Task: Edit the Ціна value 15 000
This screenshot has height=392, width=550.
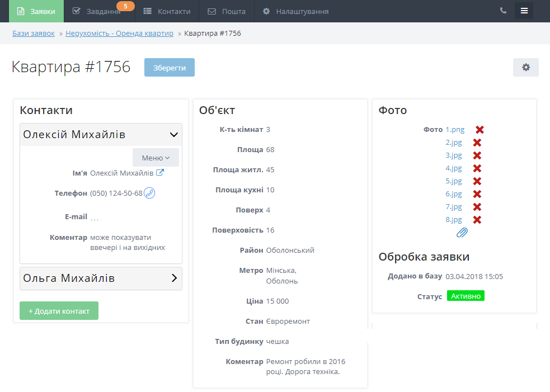Action: (278, 301)
